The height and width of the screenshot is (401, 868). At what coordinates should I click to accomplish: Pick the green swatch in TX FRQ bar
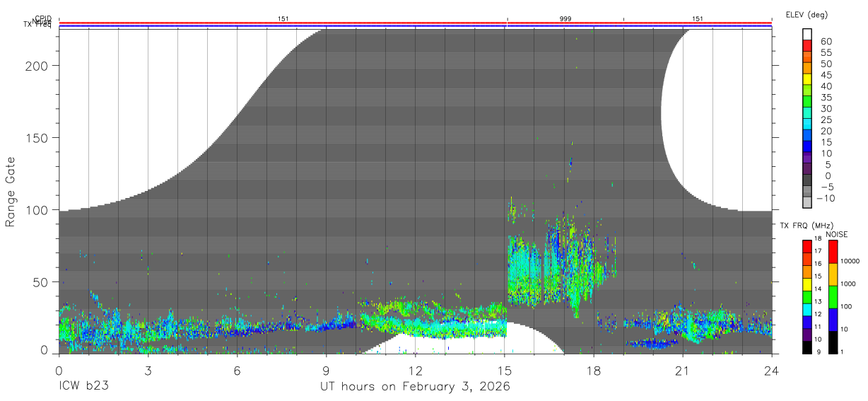(x=807, y=297)
